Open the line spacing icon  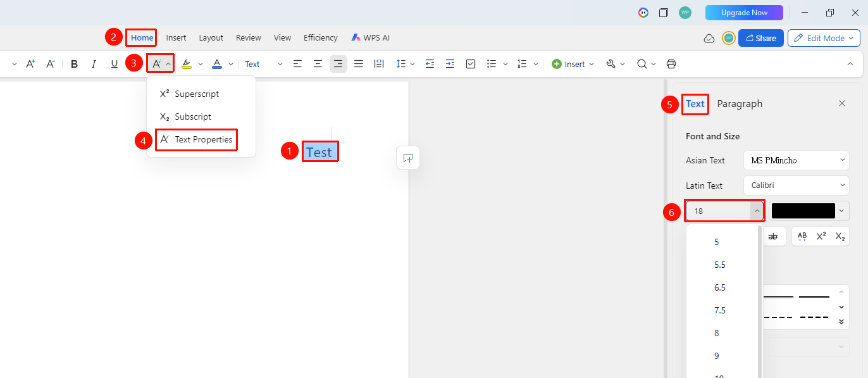point(400,64)
